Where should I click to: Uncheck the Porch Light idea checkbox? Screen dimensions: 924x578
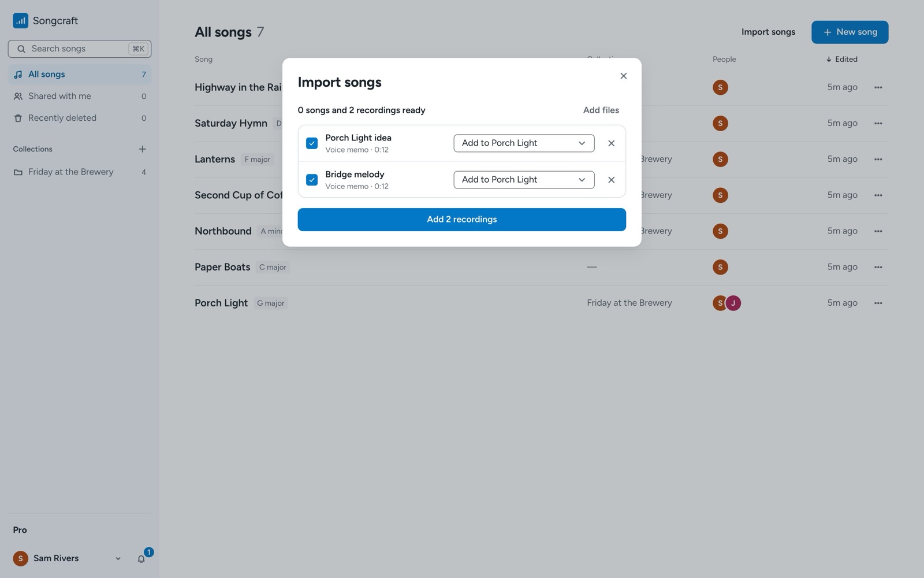point(312,143)
